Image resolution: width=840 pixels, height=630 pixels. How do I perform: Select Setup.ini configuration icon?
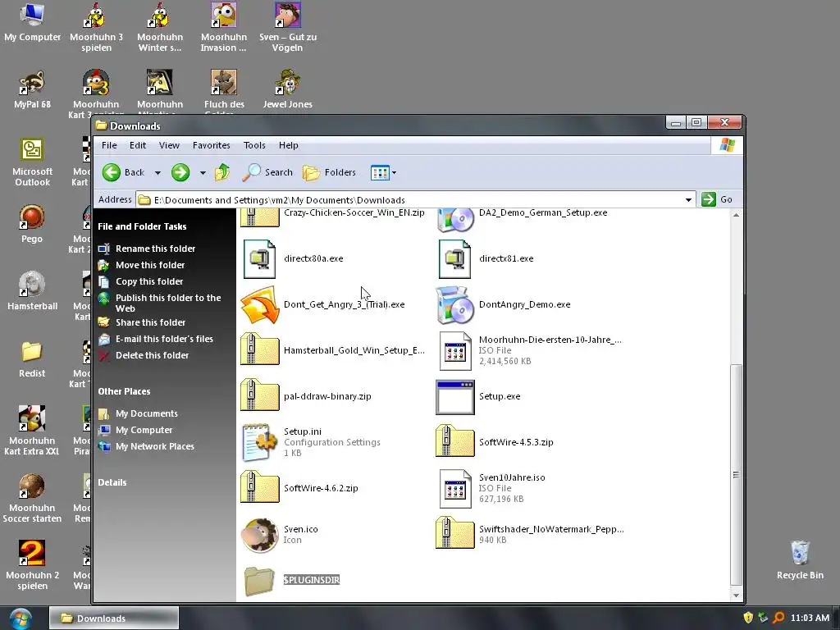pos(260,442)
